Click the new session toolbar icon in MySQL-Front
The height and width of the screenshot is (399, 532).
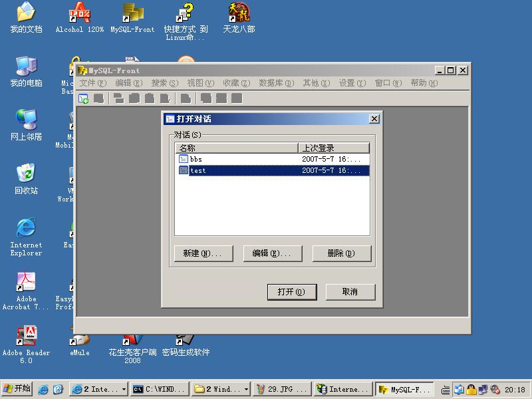(84, 98)
